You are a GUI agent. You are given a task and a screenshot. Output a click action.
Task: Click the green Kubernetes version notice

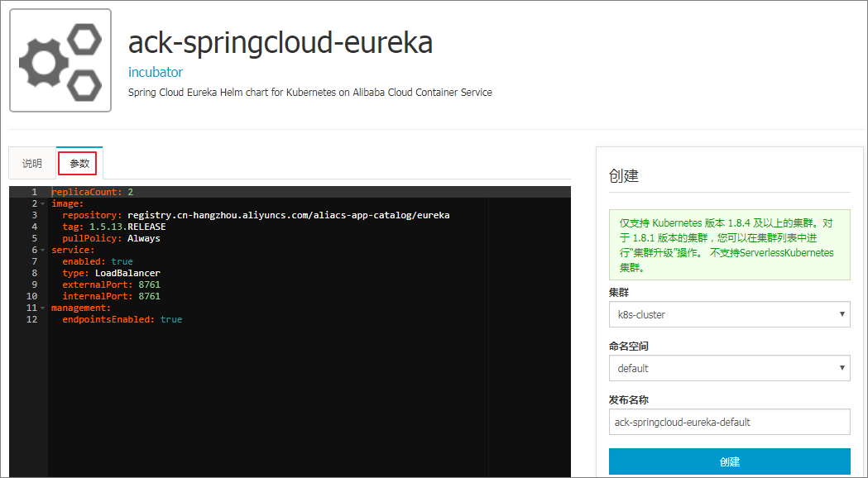click(x=730, y=245)
